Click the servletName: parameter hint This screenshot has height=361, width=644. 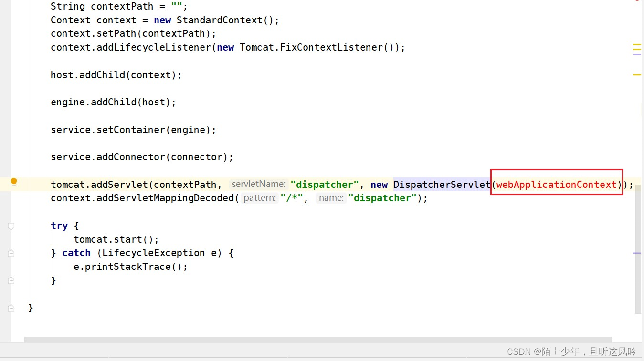click(258, 185)
